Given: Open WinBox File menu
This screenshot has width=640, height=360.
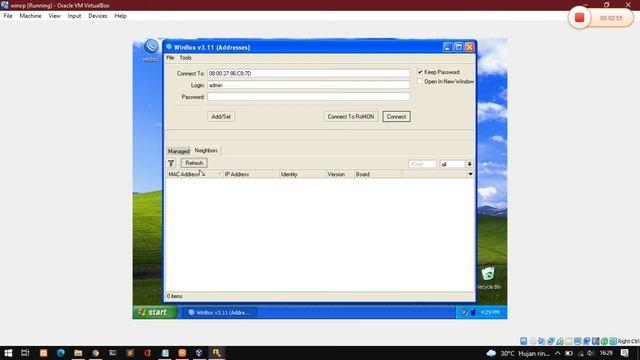Looking at the screenshot, I should [170, 58].
